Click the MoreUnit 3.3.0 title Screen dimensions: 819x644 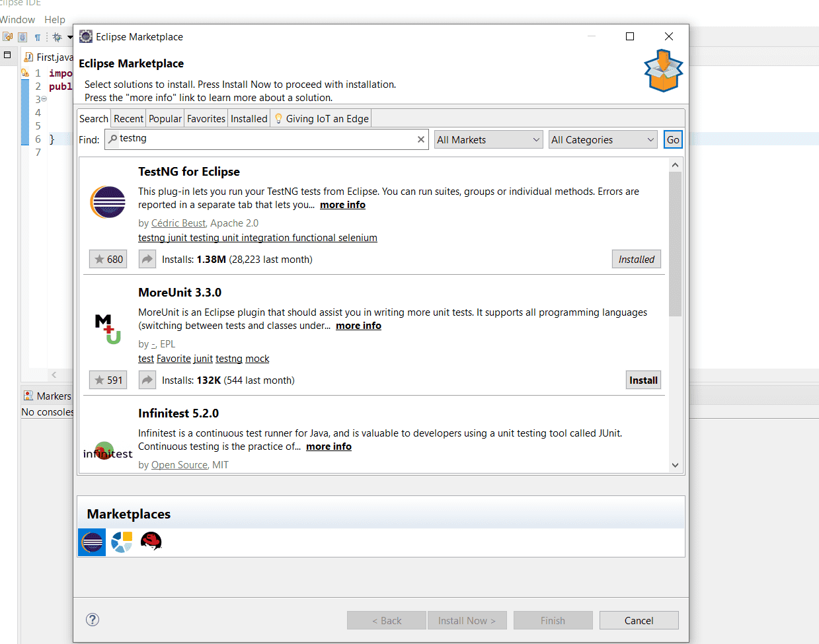pyautogui.click(x=180, y=292)
